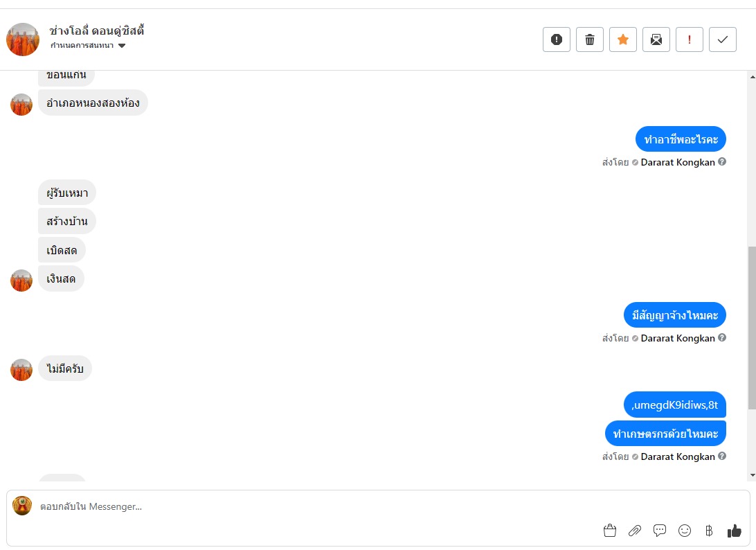Click the baht payment request icon
The height and width of the screenshot is (550, 756).
pyautogui.click(x=709, y=531)
